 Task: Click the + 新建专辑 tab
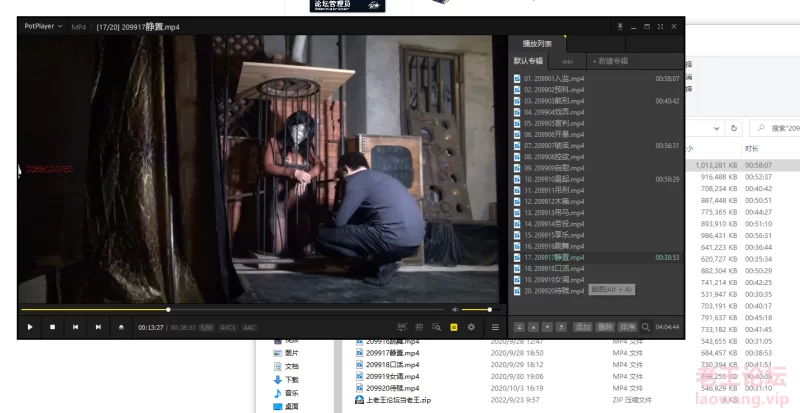pyautogui.click(x=610, y=61)
